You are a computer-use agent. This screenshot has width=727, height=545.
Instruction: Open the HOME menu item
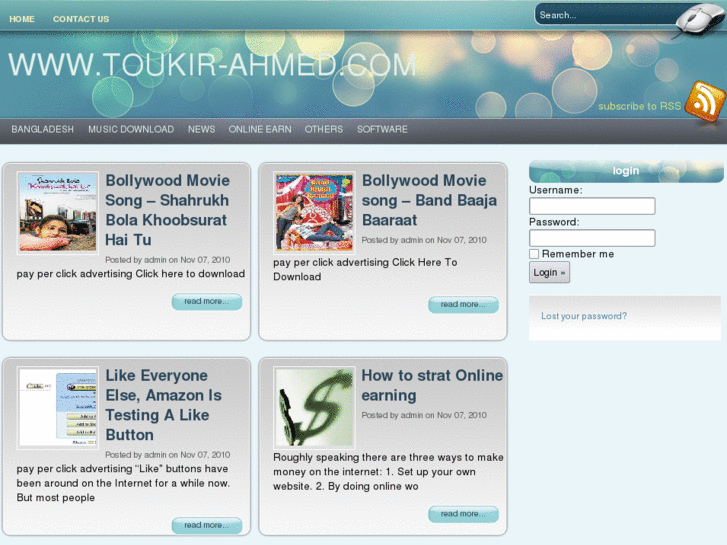click(22, 19)
